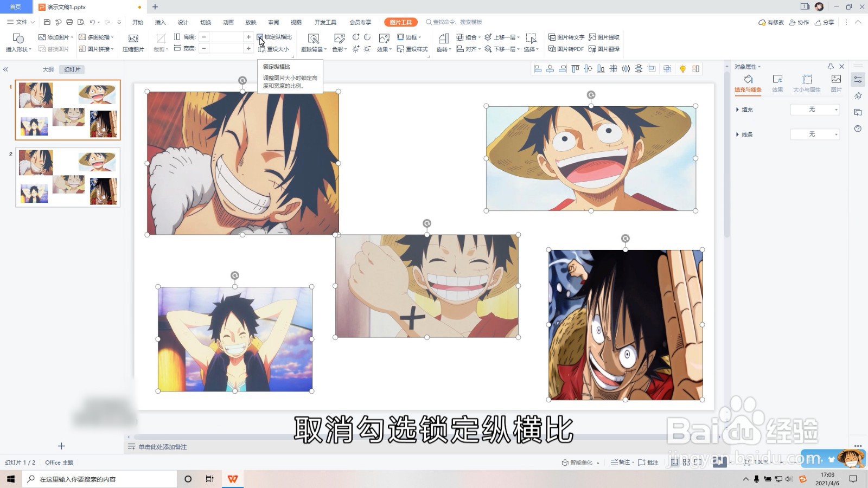This screenshot has height=488, width=868.
Task: Open the 效果 picture effects dropdown
Action: click(x=384, y=42)
